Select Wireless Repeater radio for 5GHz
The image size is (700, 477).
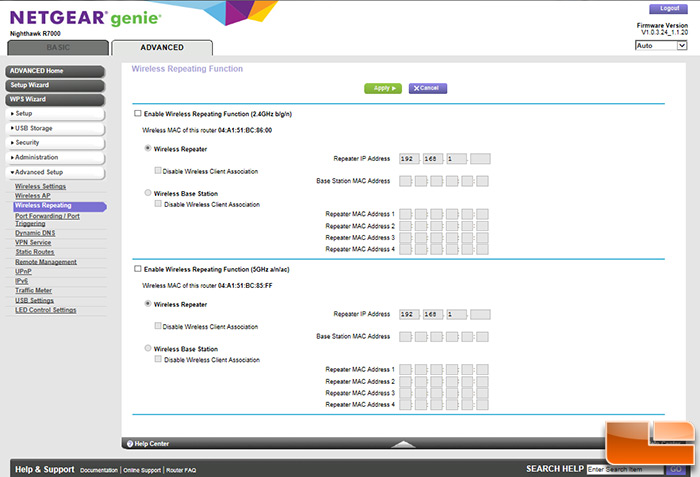click(x=148, y=304)
